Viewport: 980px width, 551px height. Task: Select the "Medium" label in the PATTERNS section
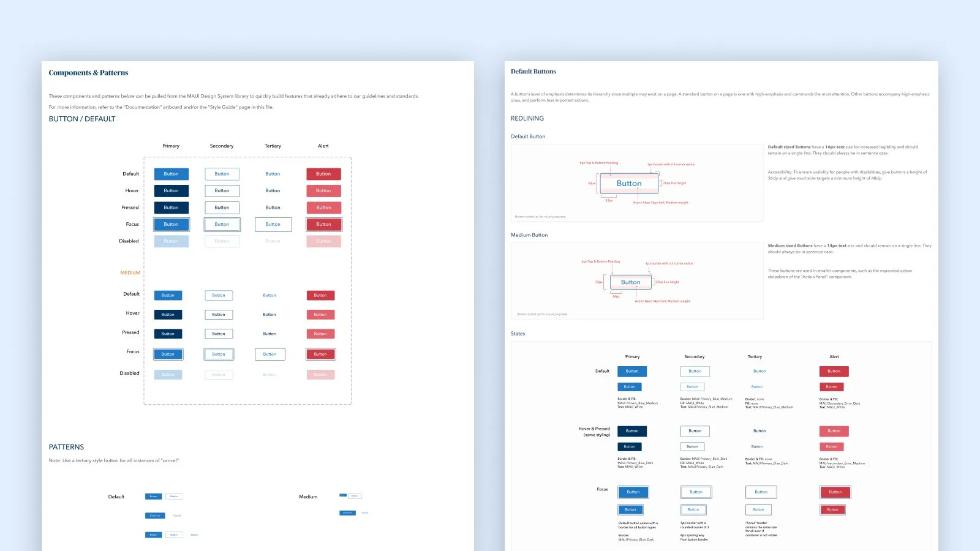(308, 497)
